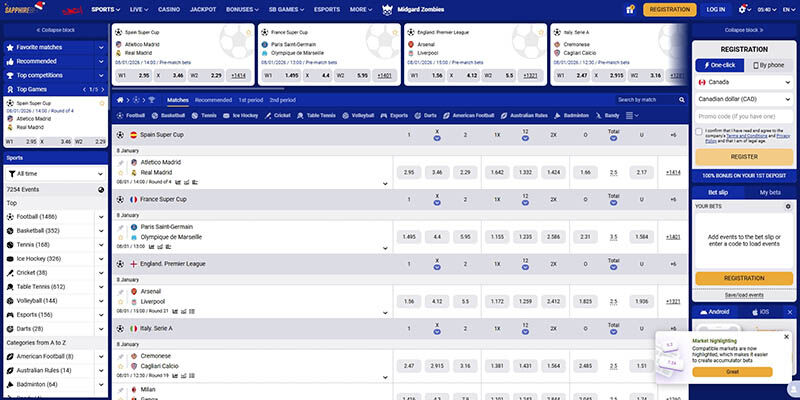This screenshot has width=800, height=400.
Task: Select Volleyball sport filter
Action: [x=358, y=116]
